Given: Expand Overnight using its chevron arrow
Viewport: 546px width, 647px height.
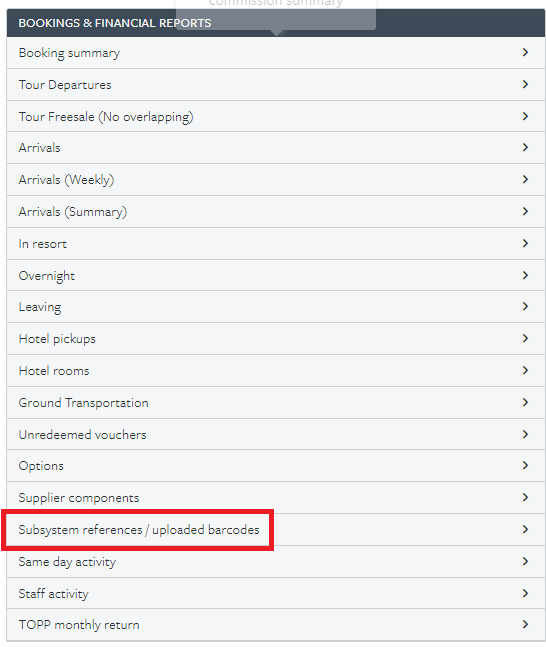Looking at the screenshot, I should coord(525,275).
